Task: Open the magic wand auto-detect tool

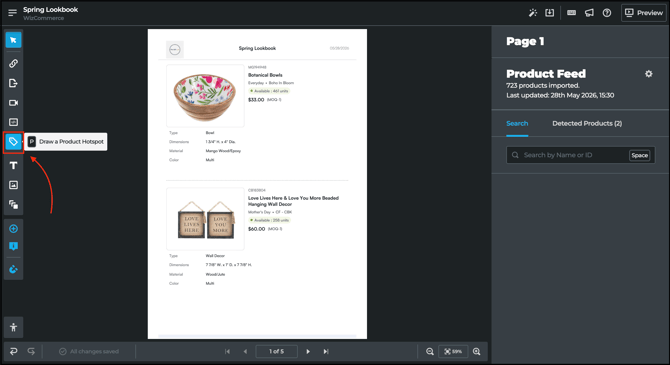Action: pos(533,13)
